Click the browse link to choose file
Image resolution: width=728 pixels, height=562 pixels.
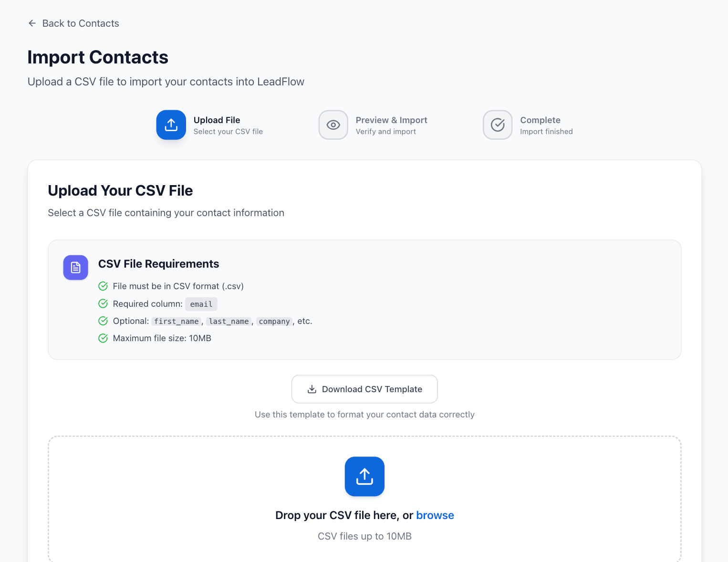[435, 515]
